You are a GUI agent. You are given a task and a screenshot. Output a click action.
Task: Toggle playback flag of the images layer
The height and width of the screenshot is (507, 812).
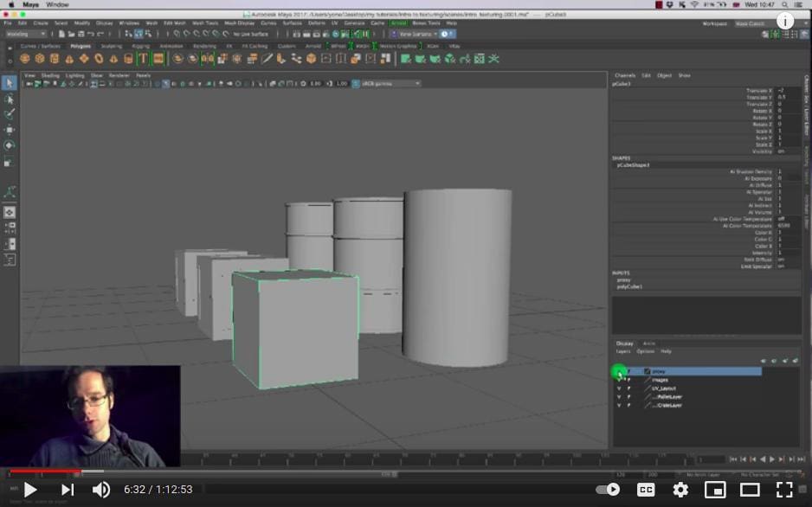(629, 380)
